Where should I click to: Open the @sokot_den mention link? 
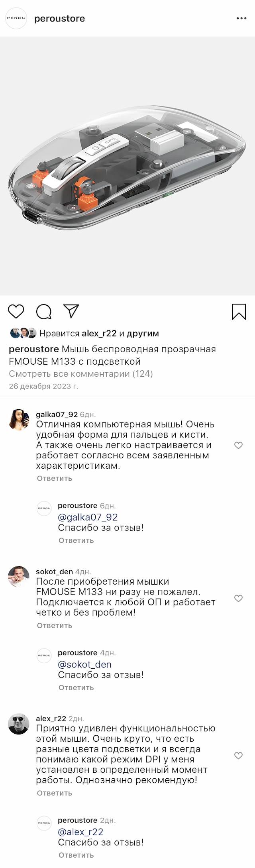click(x=84, y=664)
